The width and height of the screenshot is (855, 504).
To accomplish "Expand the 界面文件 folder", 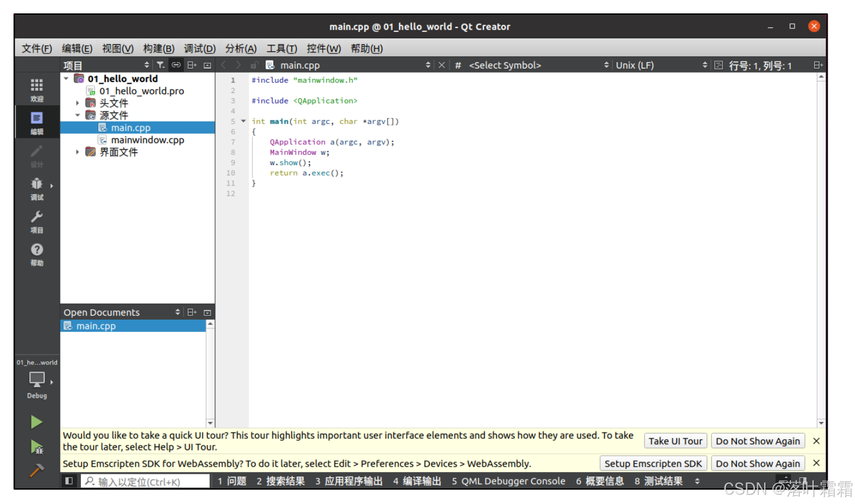I will point(77,152).
